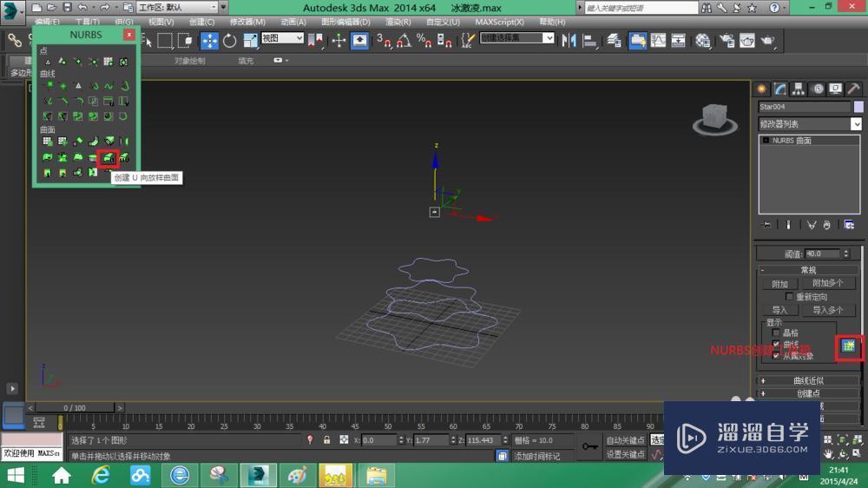Open Curve Editor
The width and height of the screenshot is (868, 488).
pyautogui.click(x=658, y=41)
